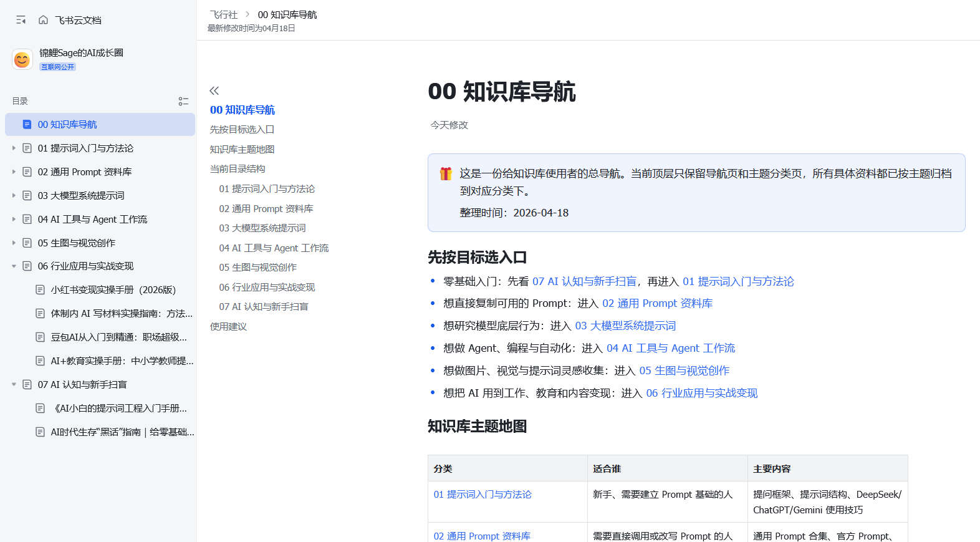This screenshot has width=980, height=542.
Task: Collapse the left sidebar with the menu icon
Action: pyautogui.click(x=21, y=20)
